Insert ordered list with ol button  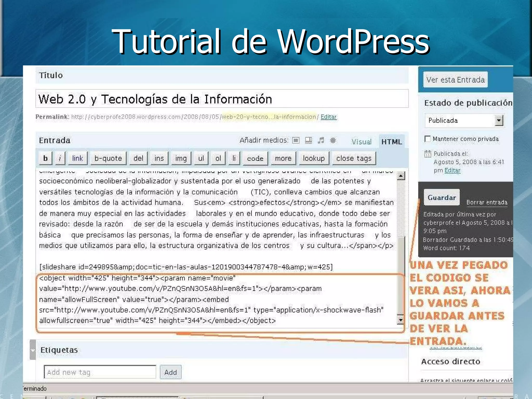218,158
